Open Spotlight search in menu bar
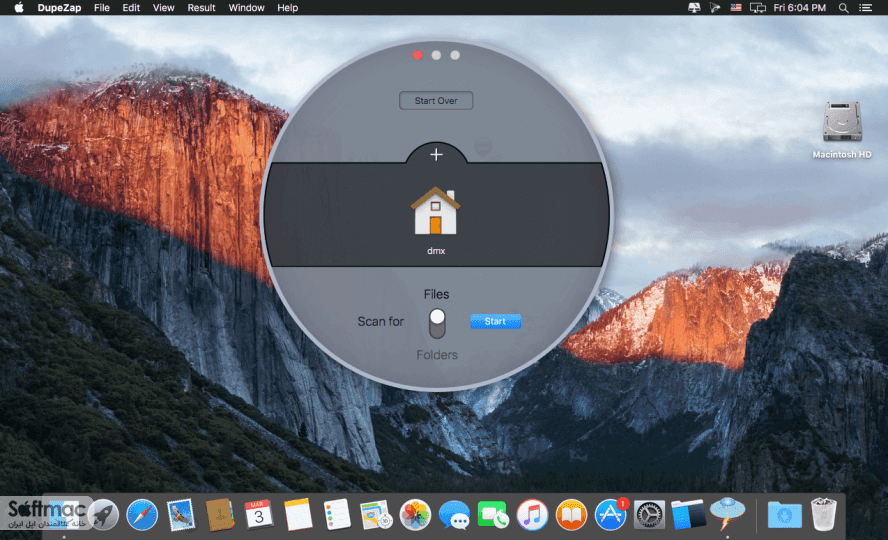 (x=843, y=8)
